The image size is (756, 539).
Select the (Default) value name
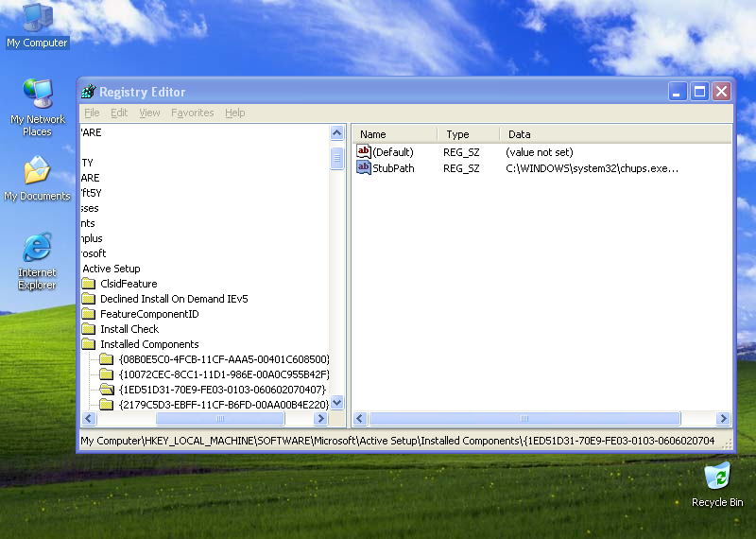(x=393, y=152)
